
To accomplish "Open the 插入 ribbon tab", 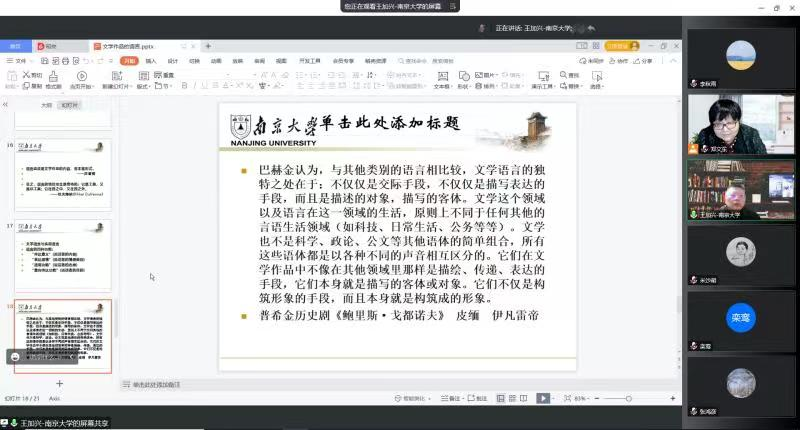I will [x=151, y=60].
